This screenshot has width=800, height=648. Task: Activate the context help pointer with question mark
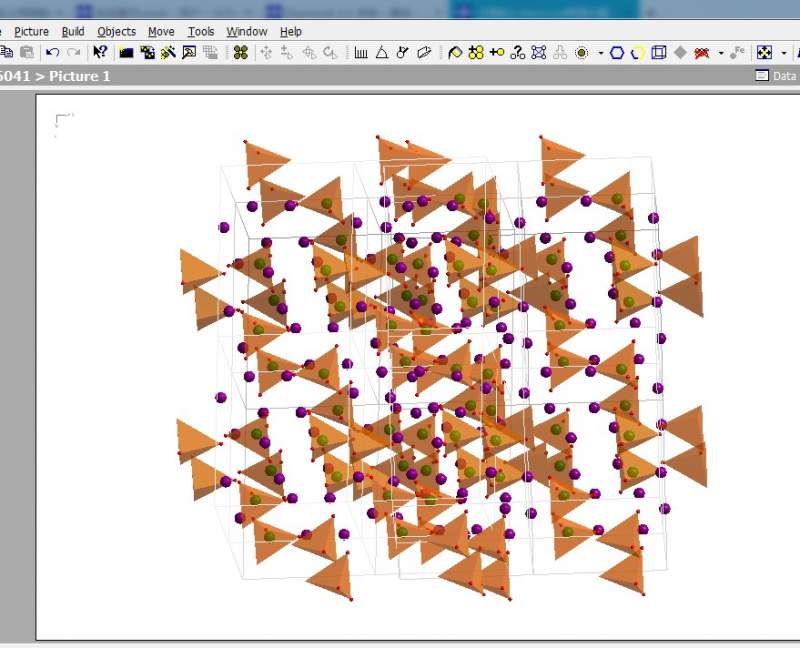tap(101, 52)
